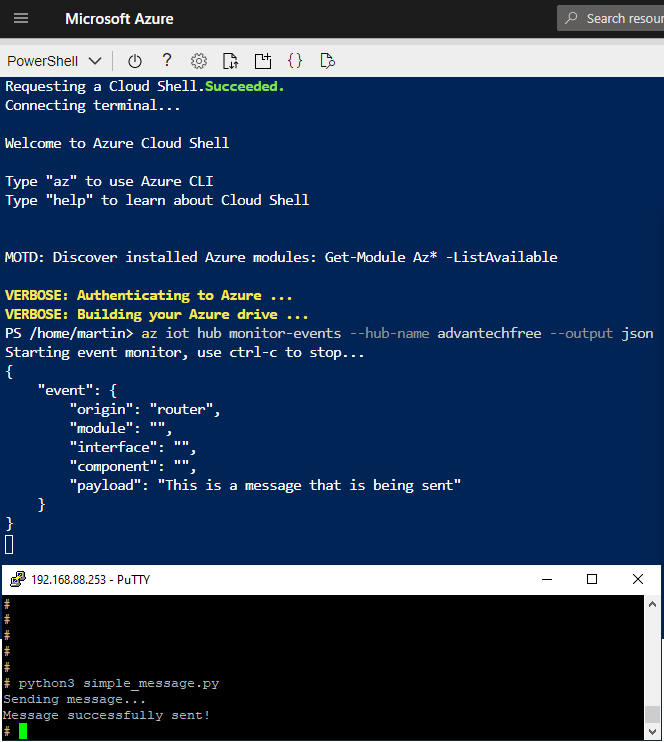The height and width of the screenshot is (742, 664).
Task: Focus the Search resources field
Action: (x=611, y=18)
